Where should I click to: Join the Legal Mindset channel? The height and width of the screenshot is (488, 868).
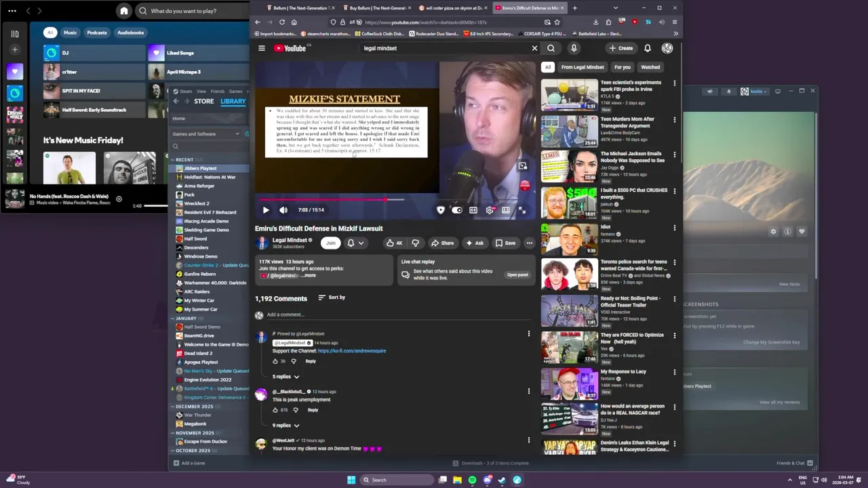click(330, 243)
